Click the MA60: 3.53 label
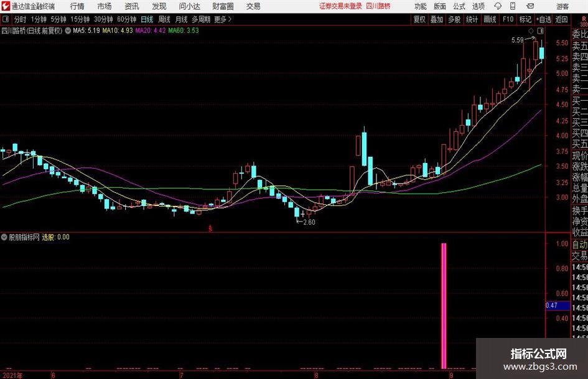 point(184,30)
